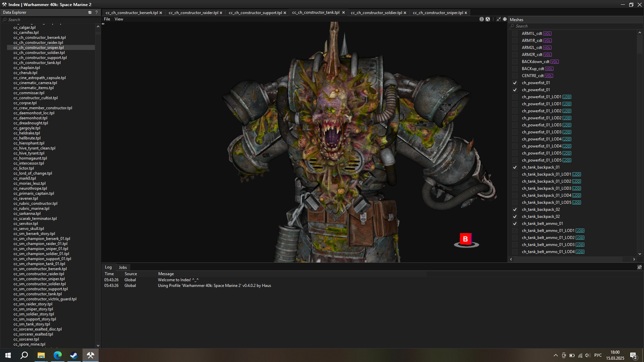Open the volume control in system tray
Screen dimensions: 644x362
(588, 355)
